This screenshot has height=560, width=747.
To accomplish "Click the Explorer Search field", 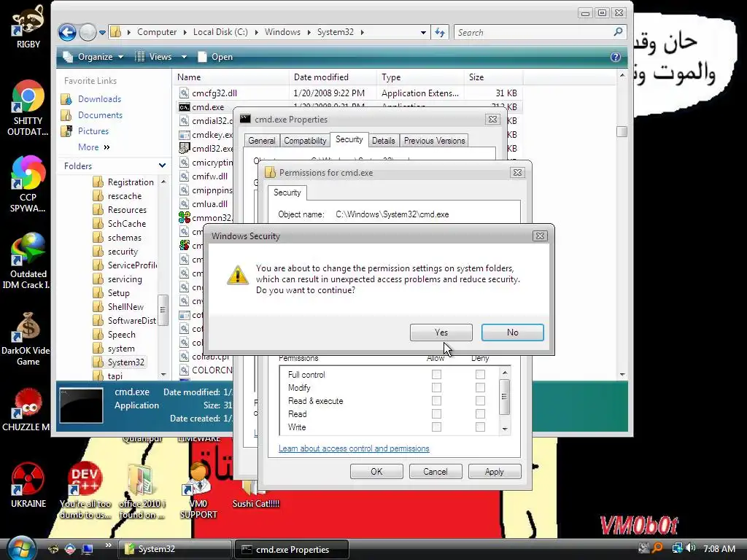I will 533,32.
